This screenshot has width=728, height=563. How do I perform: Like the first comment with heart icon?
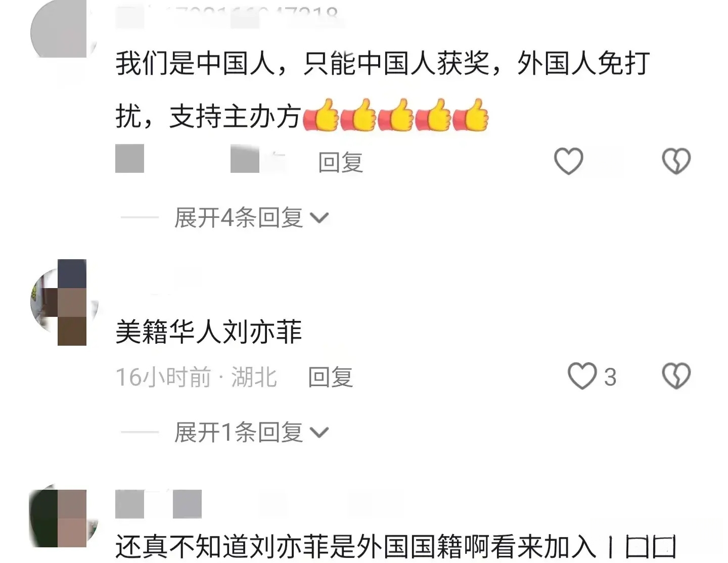569,161
